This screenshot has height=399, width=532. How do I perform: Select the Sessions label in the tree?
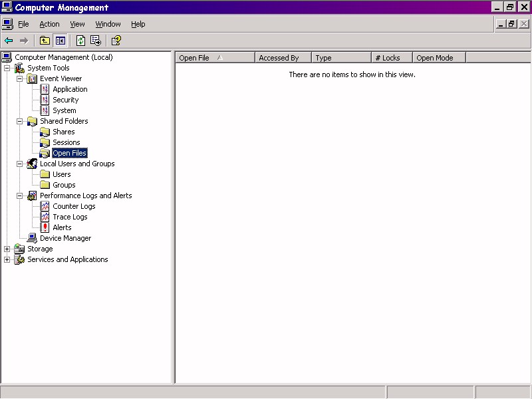pos(66,142)
